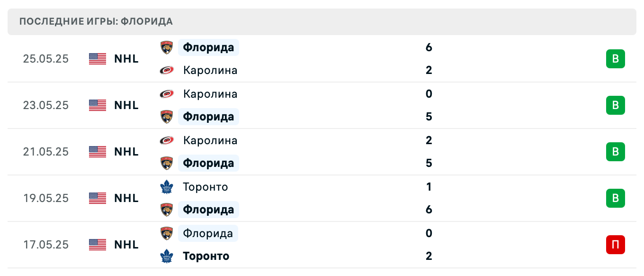Click the Florida Panthers logo from 25.05.25 game
Image resolution: width=644 pixels, height=276 pixels.
click(167, 47)
